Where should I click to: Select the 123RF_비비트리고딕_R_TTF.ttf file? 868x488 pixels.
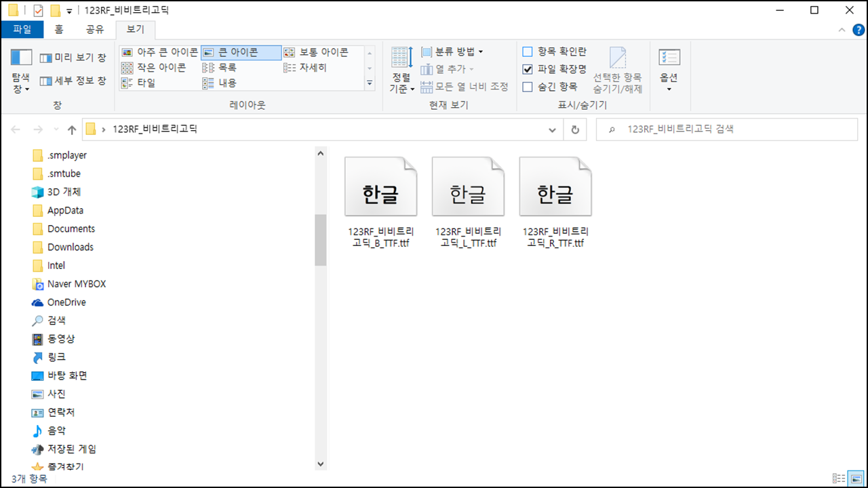coord(555,202)
